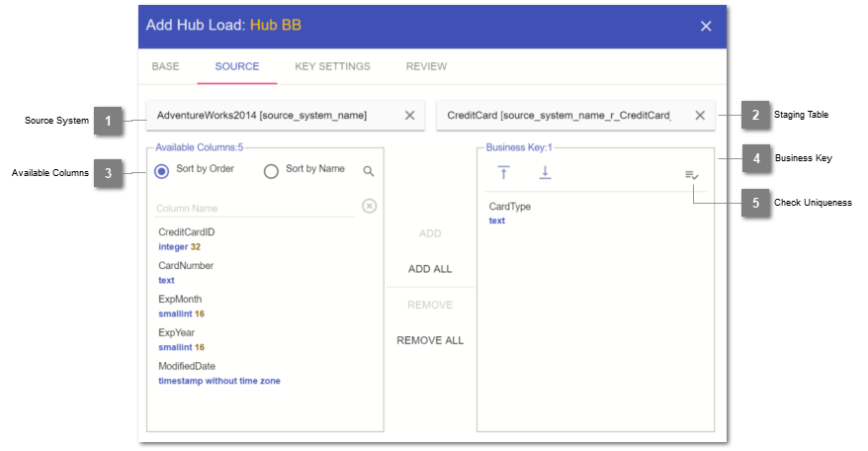Screen dimensions: 868x451
Task: Click into the Column Name filter field
Action: coord(252,209)
